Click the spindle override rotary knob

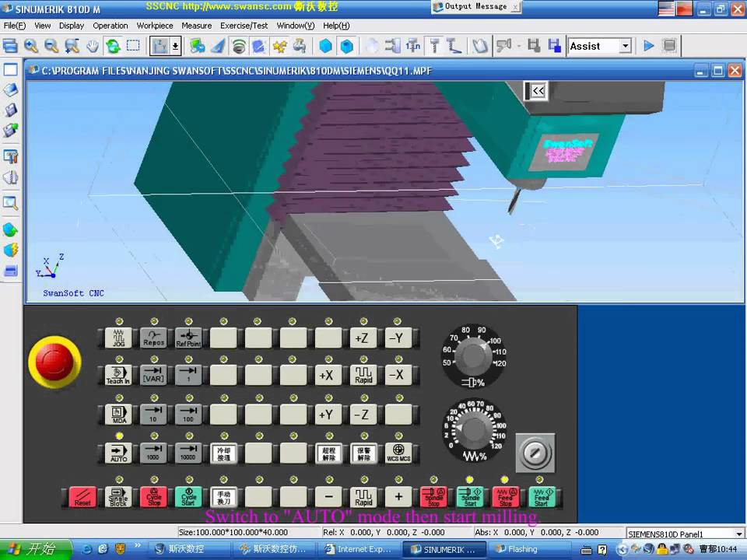click(472, 355)
